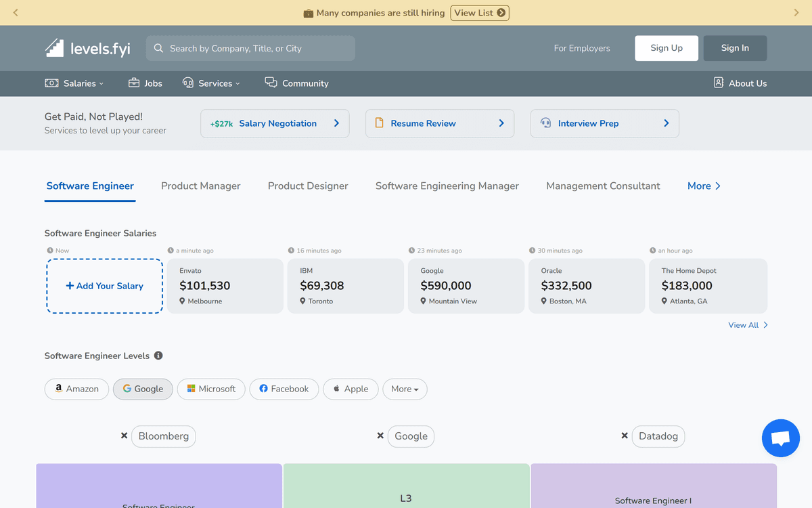Click the Resume Review arrow
Image resolution: width=812 pixels, height=508 pixels.
501,123
